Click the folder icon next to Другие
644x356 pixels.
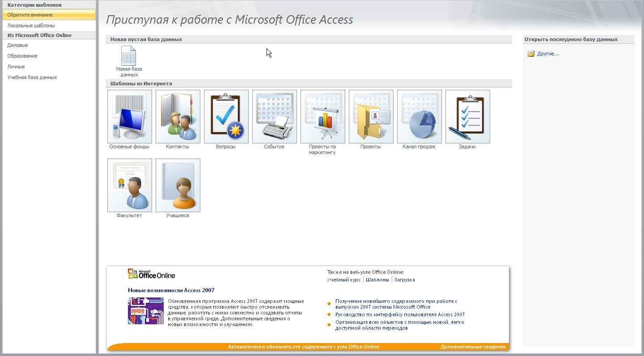click(531, 54)
